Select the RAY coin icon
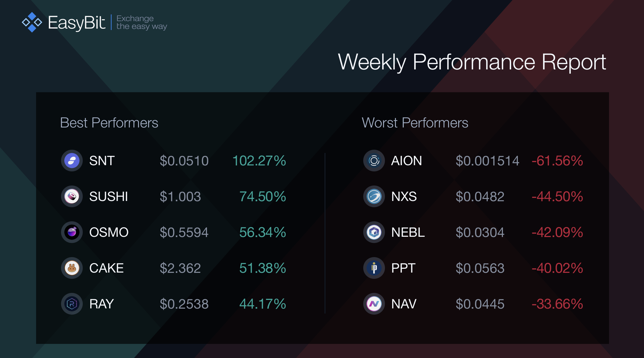The height and width of the screenshot is (358, 644). click(72, 304)
